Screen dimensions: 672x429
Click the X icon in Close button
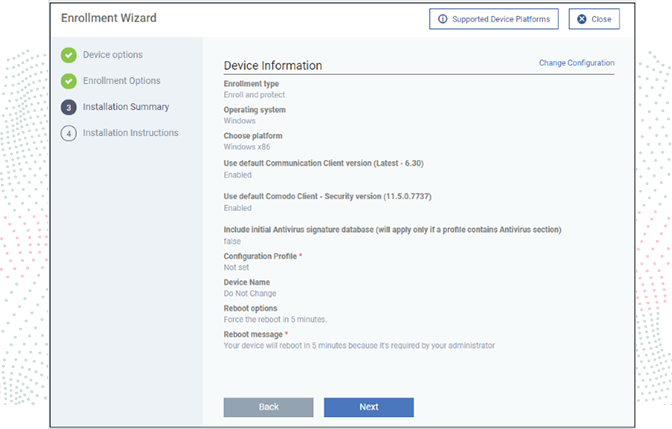[581, 19]
